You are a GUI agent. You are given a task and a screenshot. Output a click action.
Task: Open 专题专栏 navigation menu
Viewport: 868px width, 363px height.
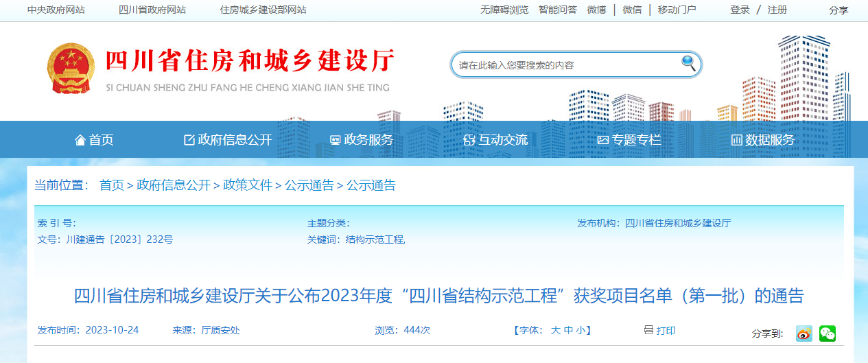pyautogui.click(x=629, y=140)
